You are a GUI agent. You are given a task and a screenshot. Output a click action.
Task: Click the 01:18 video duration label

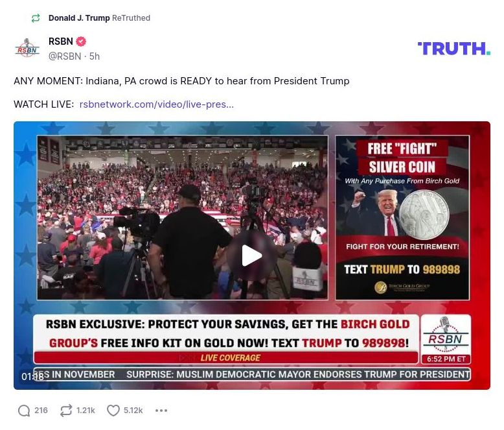pos(33,377)
